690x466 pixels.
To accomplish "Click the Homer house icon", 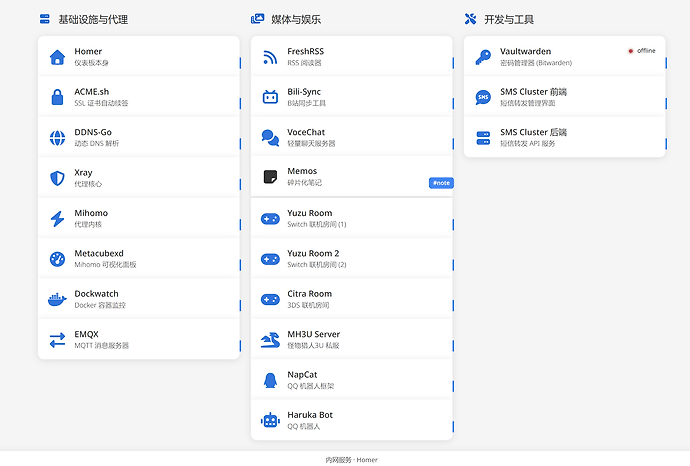I will (57, 57).
